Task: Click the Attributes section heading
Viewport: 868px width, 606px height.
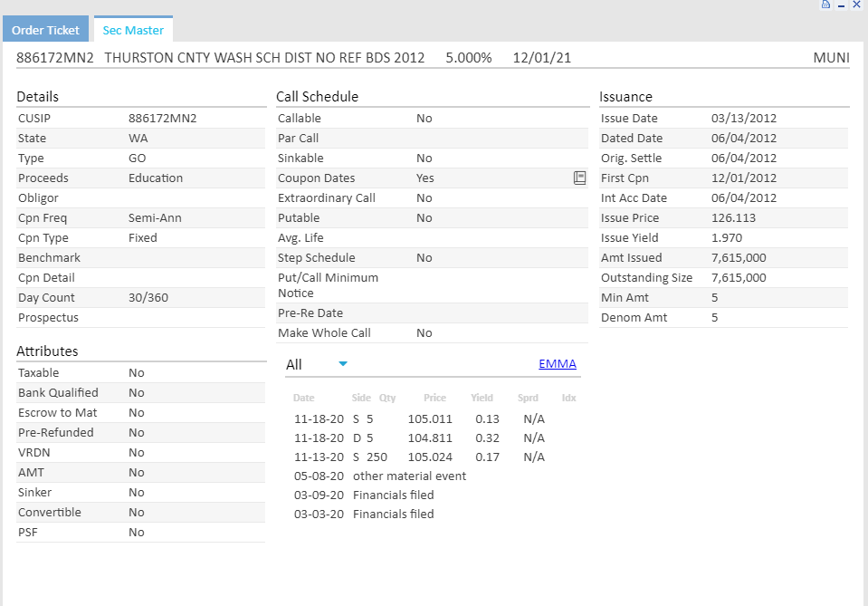Action: (x=47, y=351)
